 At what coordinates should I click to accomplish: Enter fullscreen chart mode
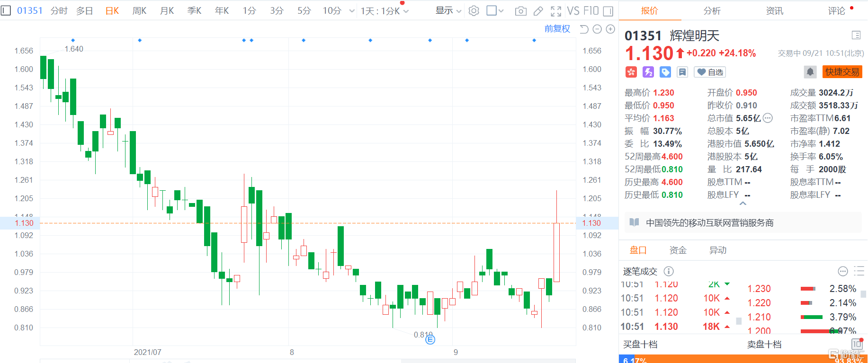[x=556, y=11]
